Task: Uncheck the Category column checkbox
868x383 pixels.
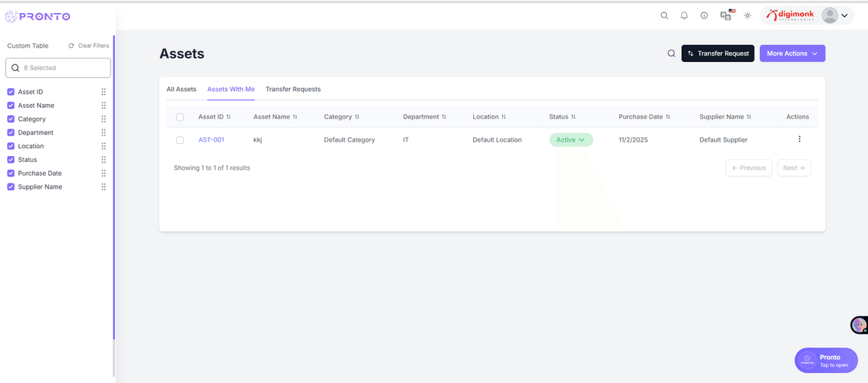Action: (x=11, y=119)
